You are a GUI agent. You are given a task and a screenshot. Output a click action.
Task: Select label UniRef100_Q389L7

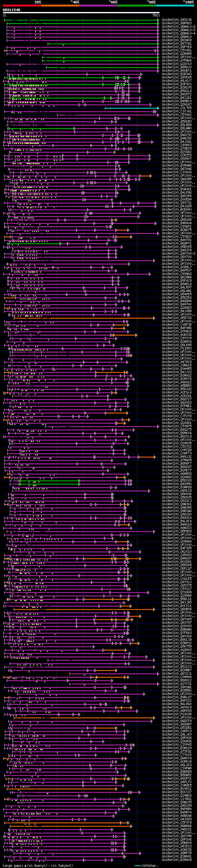(x=176, y=267)
